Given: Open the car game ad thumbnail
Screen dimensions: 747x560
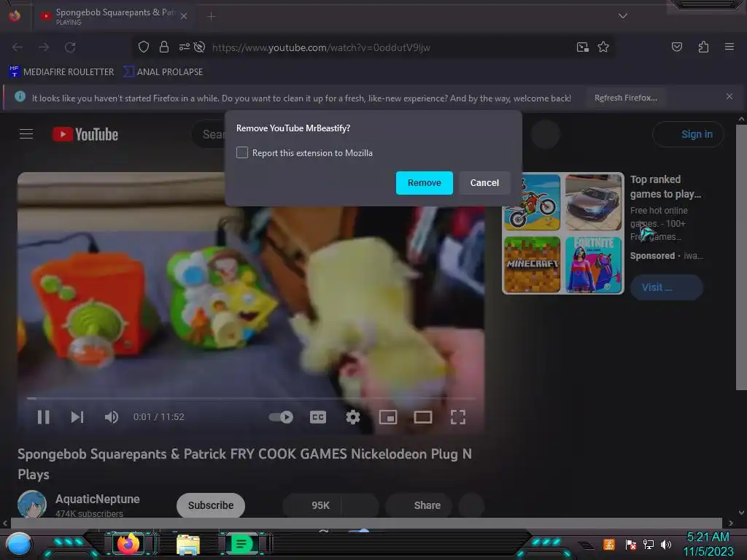Looking at the screenshot, I should (594, 203).
